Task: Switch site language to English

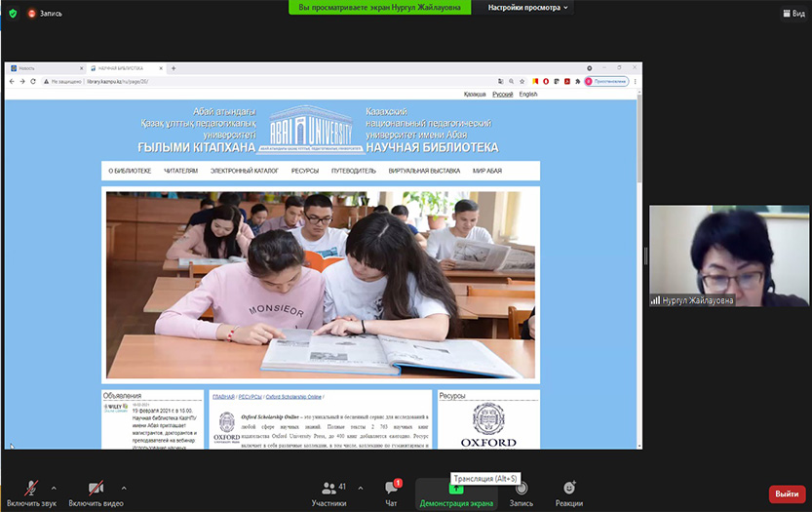Action: coord(527,95)
